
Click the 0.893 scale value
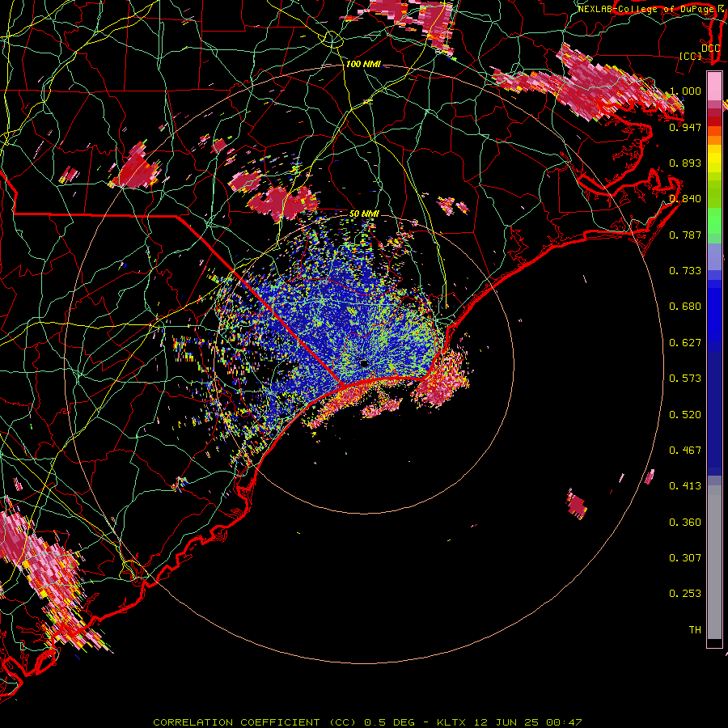point(685,163)
